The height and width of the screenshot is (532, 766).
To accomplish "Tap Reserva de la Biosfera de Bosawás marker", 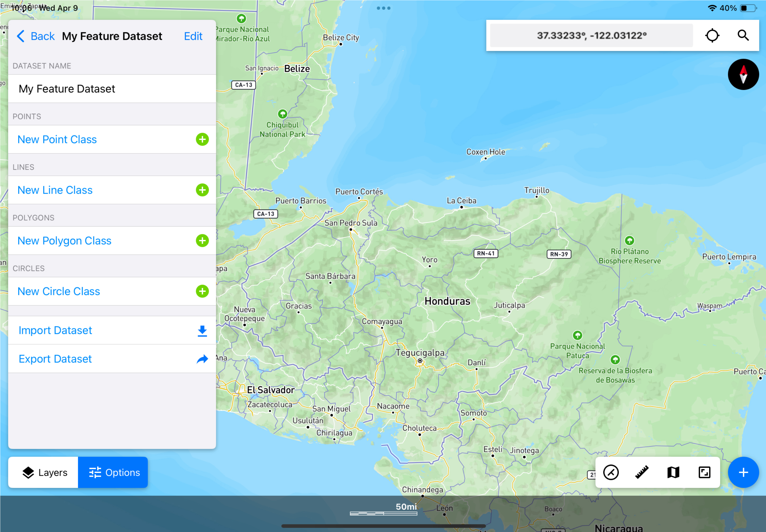I will point(615,360).
